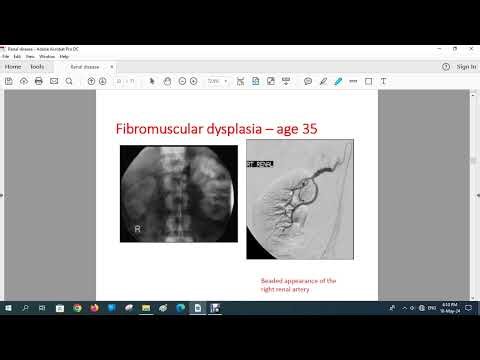The width and height of the screenshot is (480, 360).
Task: Expand the left navigation pane arrow
Action: point(1,195)
